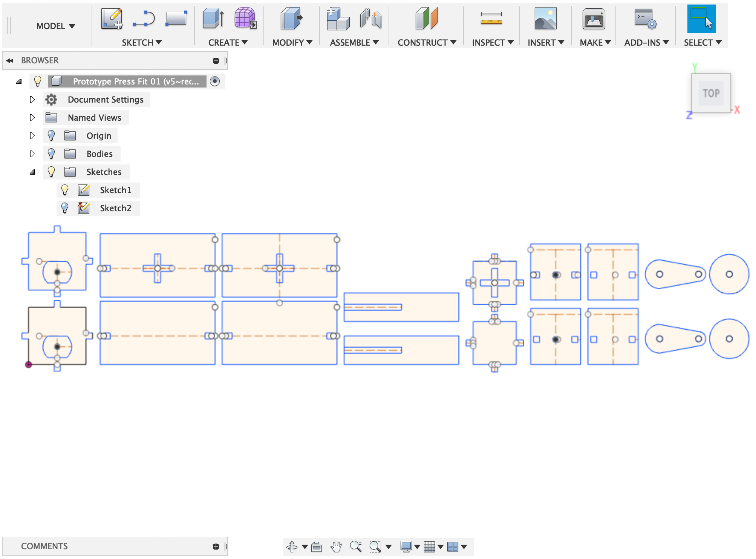Open the INSERT menu
This screenshot has height=559, width=756.
coord(546,43)
